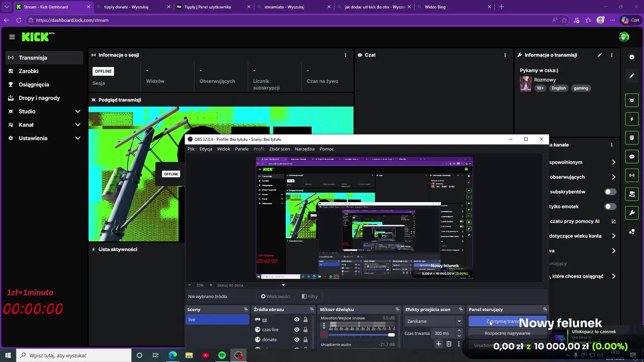Viewport: 644px width, 362px height.
Task: Open Mikrofon channel three-dot options
Action: coord(324,326)
